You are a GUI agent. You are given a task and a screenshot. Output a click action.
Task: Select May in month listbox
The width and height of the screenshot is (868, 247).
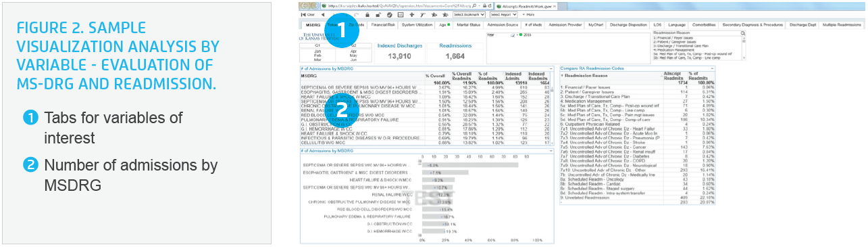tap(354, 55)
